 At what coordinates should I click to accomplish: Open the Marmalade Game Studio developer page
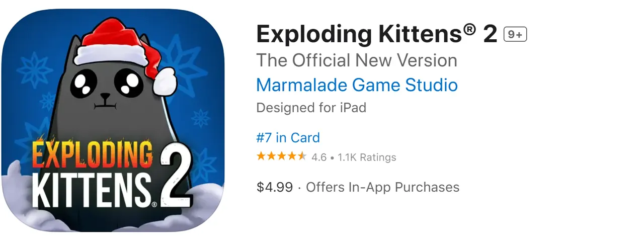(x=357, y=85)
